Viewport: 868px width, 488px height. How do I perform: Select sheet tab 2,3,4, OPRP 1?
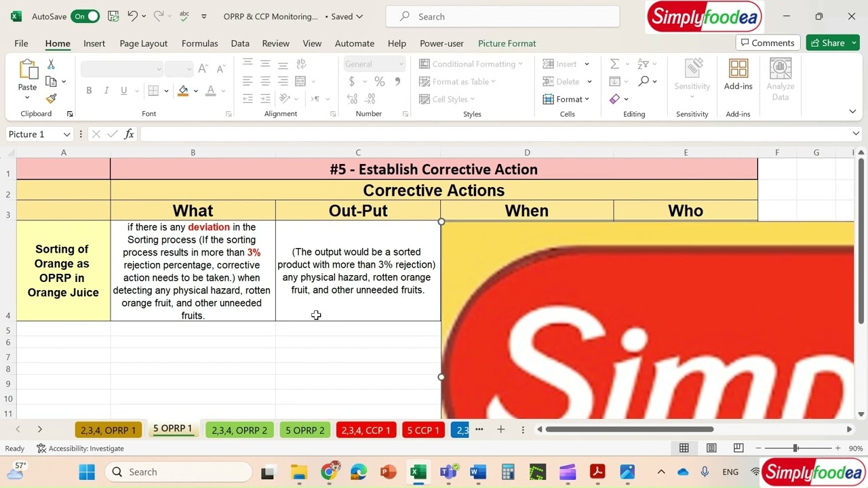108,430
